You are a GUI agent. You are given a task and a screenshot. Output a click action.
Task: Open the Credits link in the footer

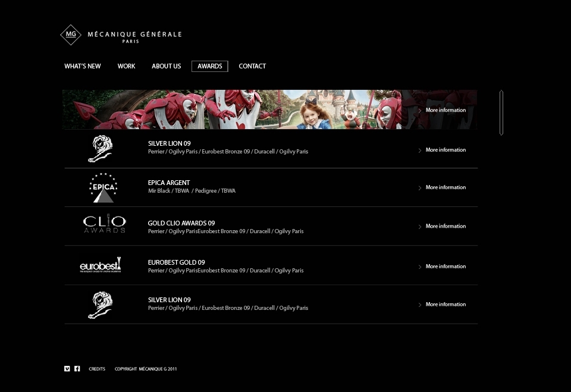click(x=97, y=369)
